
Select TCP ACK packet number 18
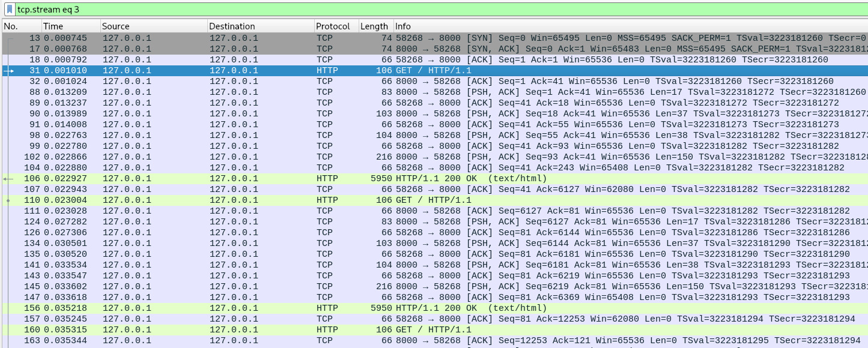pyautogui.click(x=240, y=59)
